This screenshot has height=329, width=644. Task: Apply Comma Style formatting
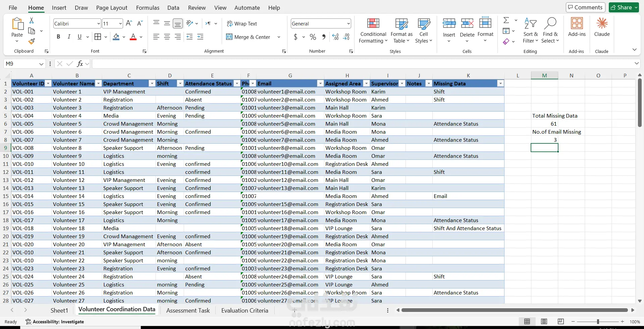click(324, 37)
